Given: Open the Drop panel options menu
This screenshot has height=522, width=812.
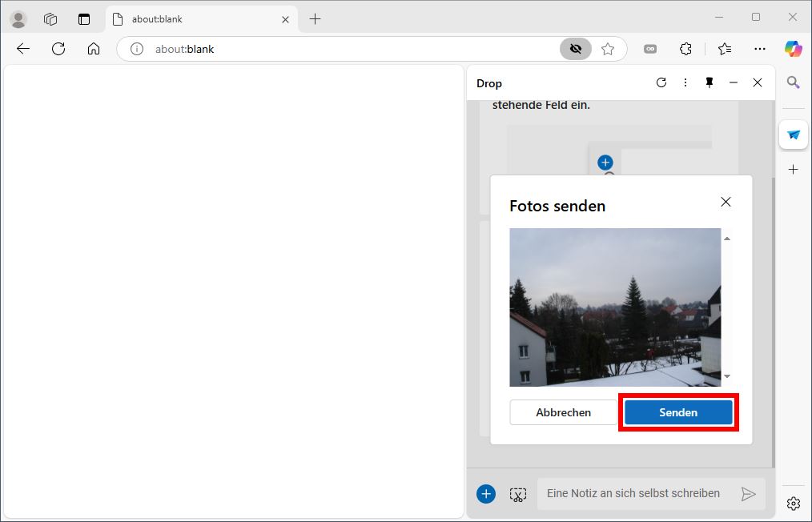Looking at the screenshot, I should 685,82.
